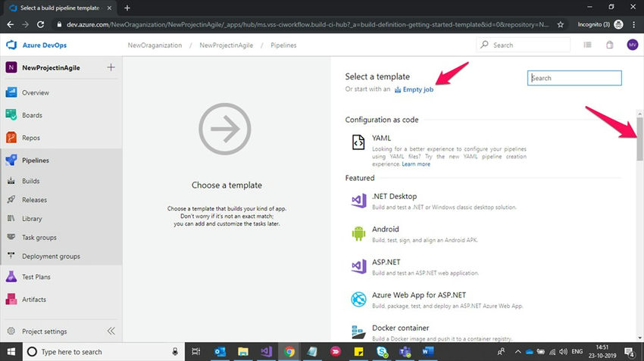Open Skype from the taskbar
This screenshot has height=361, width=644.
coord(382,352)
